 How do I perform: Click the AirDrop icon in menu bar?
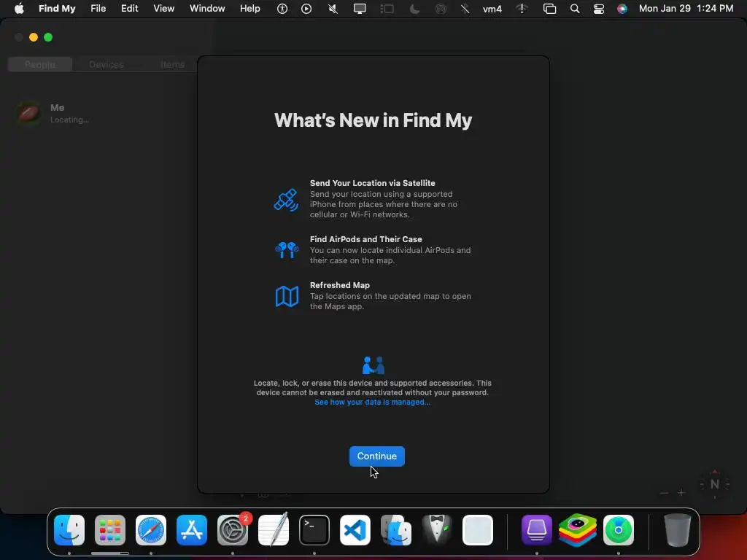tap(441, 9)
